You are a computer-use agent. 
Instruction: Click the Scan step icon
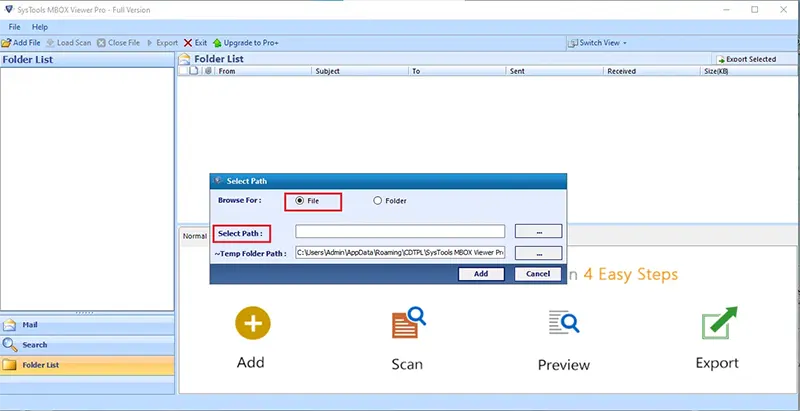[408, 322]
